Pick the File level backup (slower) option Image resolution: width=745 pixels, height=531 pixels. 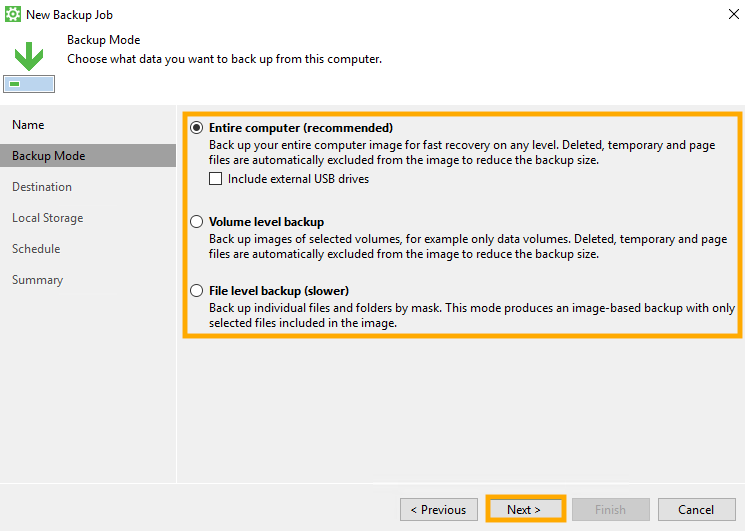click(196, 291)
